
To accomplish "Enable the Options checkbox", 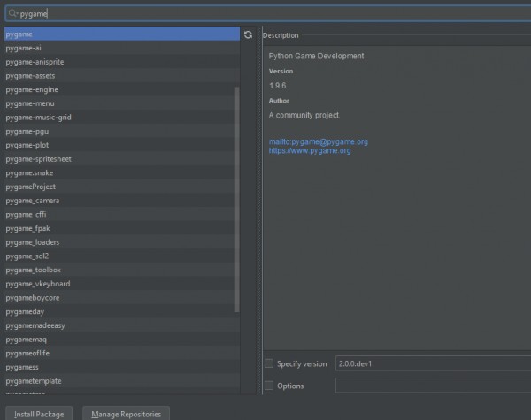I will 269,386.
